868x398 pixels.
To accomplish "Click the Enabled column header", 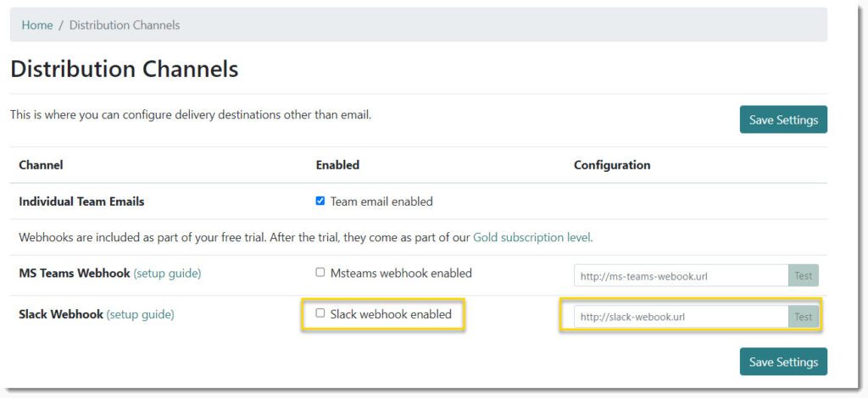I will [x=337, y=165].
